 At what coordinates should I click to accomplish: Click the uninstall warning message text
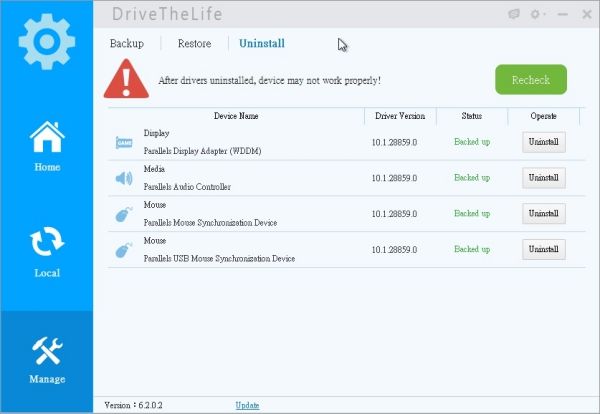269,80
